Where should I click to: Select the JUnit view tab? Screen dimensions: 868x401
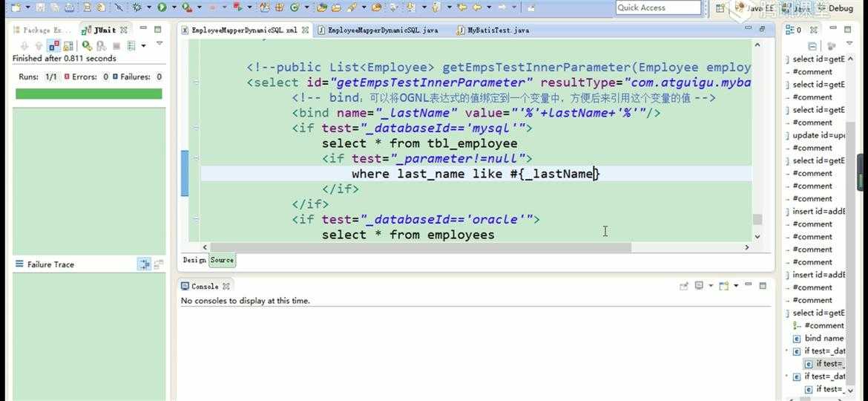pos(104,30)
